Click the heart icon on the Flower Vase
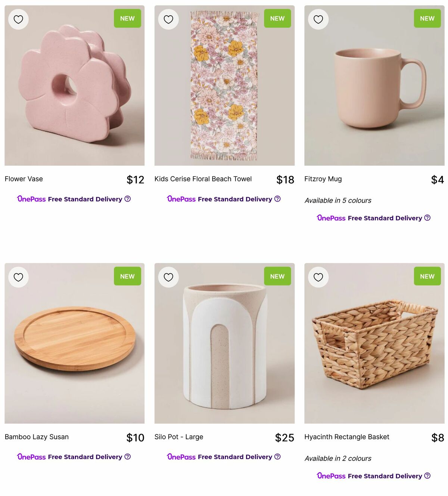The image size is (448, 496). tap(18, 19)
